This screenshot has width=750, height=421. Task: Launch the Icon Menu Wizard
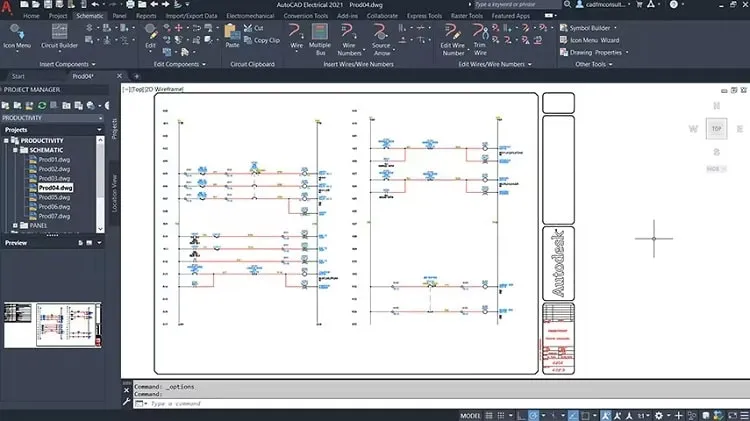[x=589, y=40]
